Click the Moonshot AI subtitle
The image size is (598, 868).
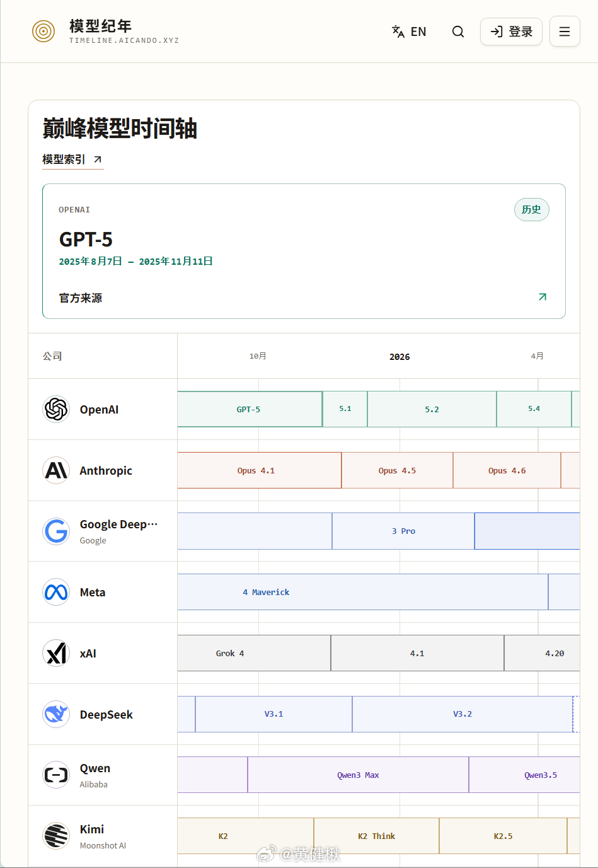[103, 846]
